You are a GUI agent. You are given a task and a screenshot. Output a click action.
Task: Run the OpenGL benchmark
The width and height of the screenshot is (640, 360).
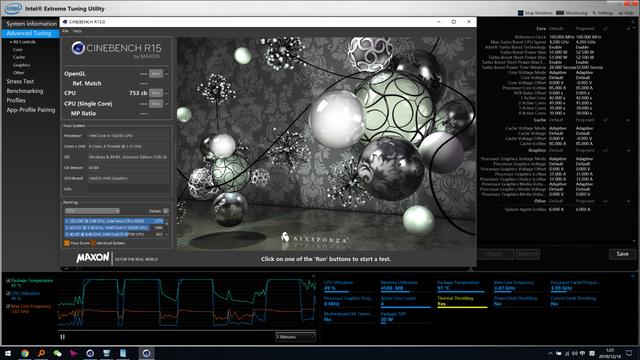click(x=156, y=74)
